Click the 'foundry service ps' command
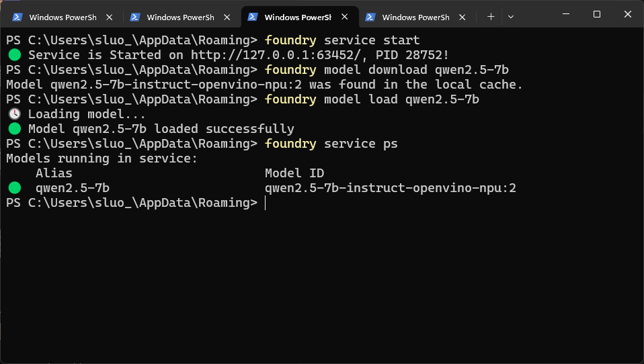 331,144
